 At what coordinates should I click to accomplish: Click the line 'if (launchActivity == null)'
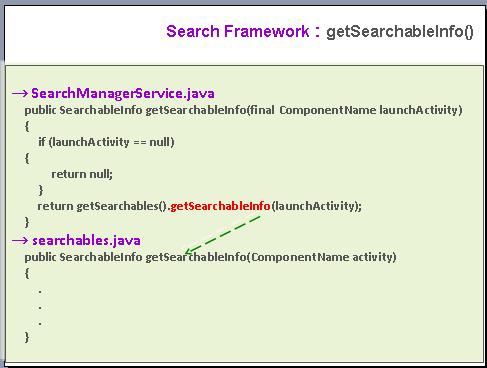click(106, 142)
